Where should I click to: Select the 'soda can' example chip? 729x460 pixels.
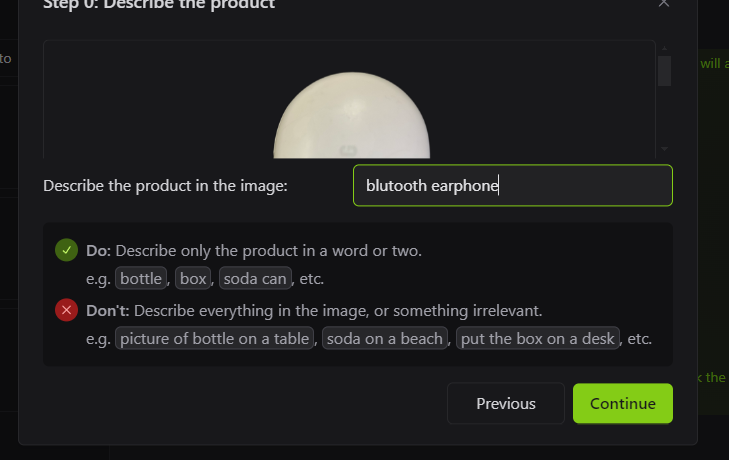[x=255, y=278]
